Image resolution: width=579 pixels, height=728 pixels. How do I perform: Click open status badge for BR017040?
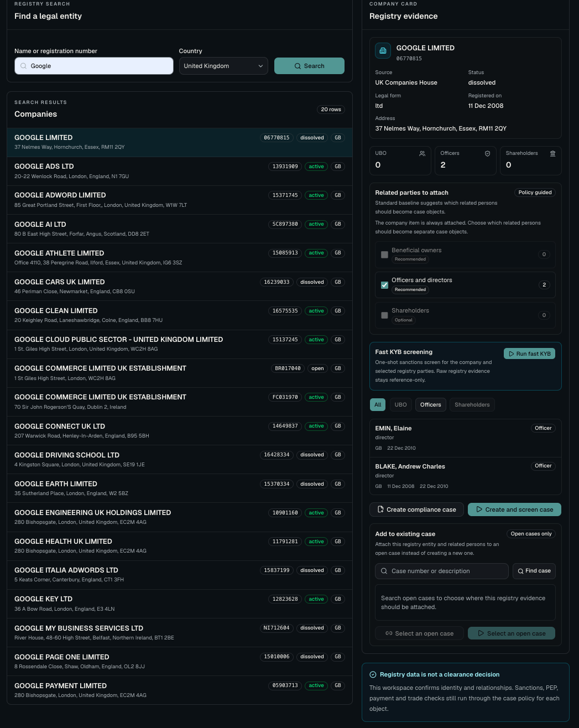click(317, 368)
